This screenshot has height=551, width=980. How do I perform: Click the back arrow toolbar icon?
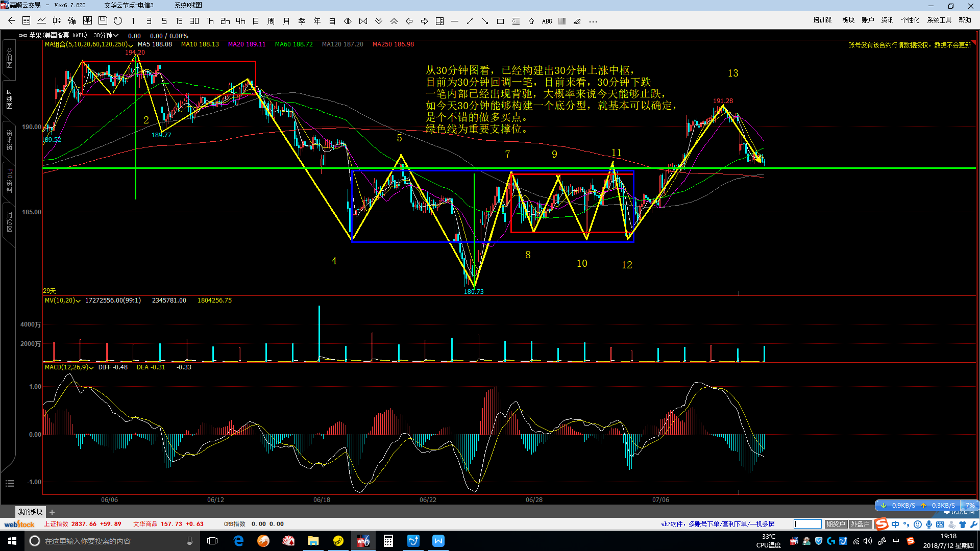point(11,21)
